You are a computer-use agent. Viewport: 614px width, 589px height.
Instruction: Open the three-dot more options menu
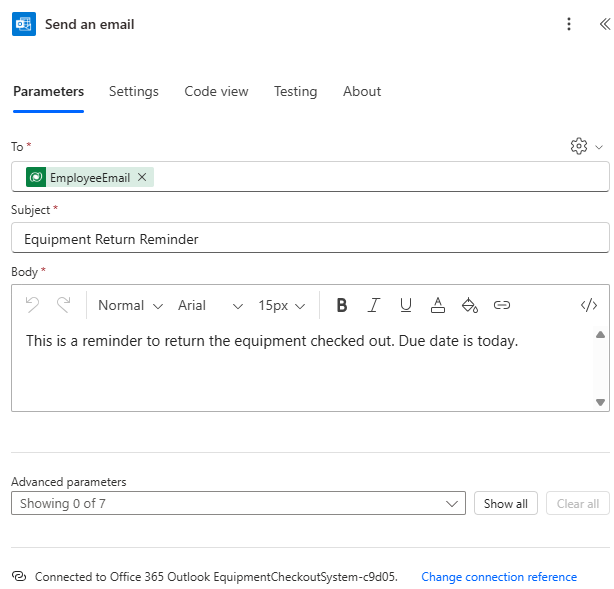pos(569,24)
